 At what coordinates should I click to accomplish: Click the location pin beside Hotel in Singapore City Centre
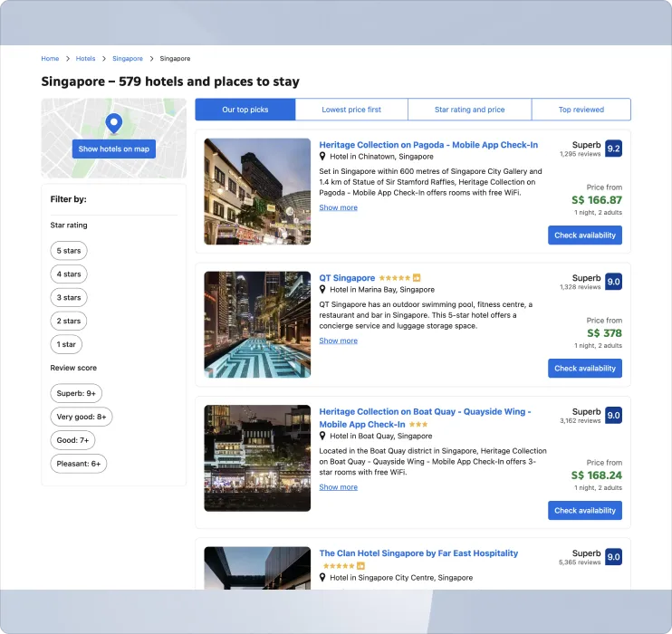pyautogui.click(x=322, y=578)
